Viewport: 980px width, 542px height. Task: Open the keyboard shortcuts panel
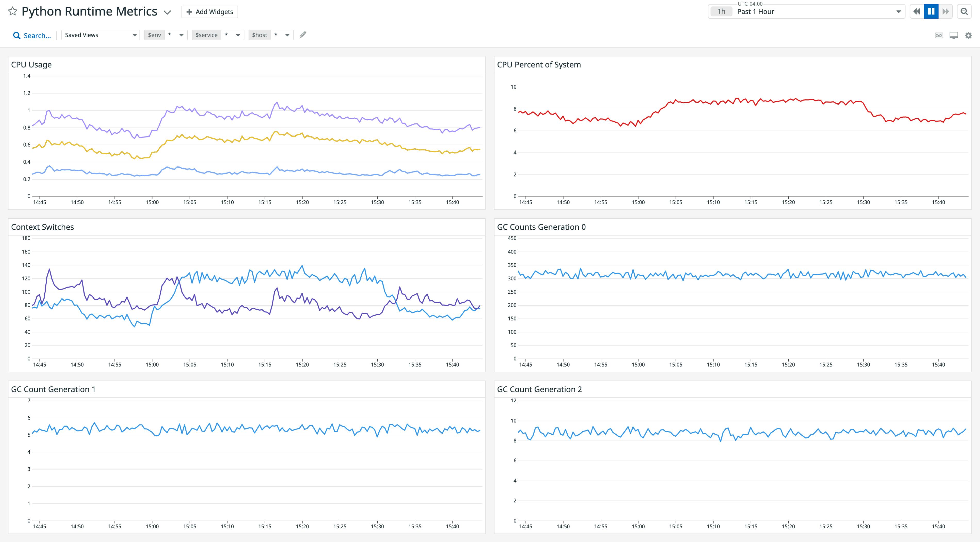(939, 35)
